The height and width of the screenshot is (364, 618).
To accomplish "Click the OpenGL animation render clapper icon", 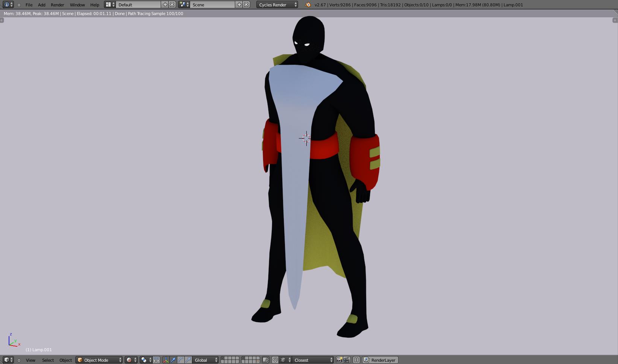I will (x=347, y=360).
